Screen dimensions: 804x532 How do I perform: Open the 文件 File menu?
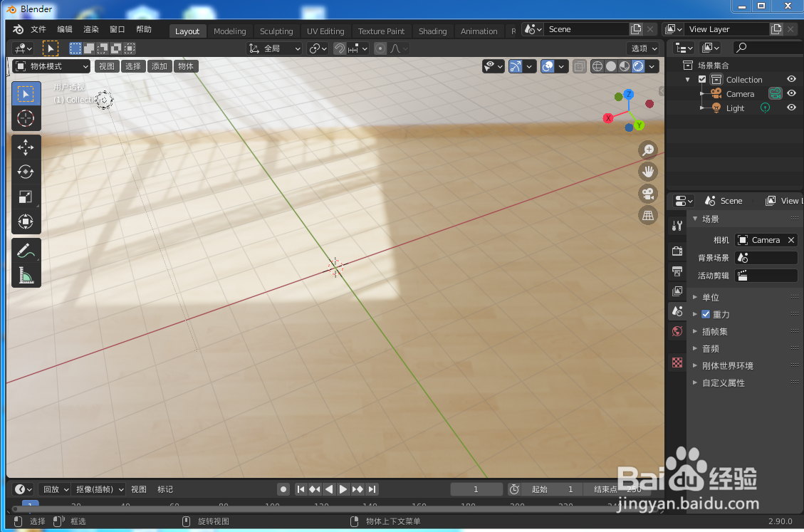coord(38,30)
